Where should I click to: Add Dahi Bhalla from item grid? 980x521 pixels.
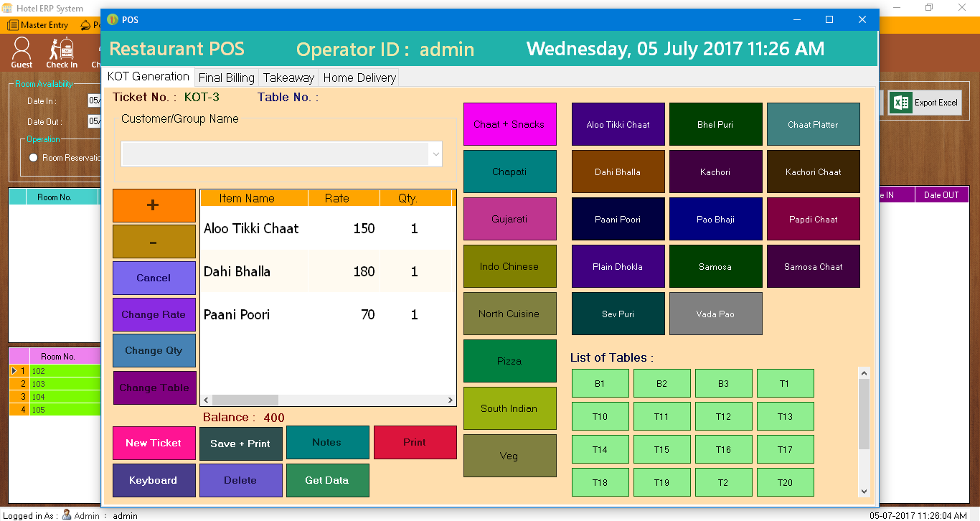(618, 172)
